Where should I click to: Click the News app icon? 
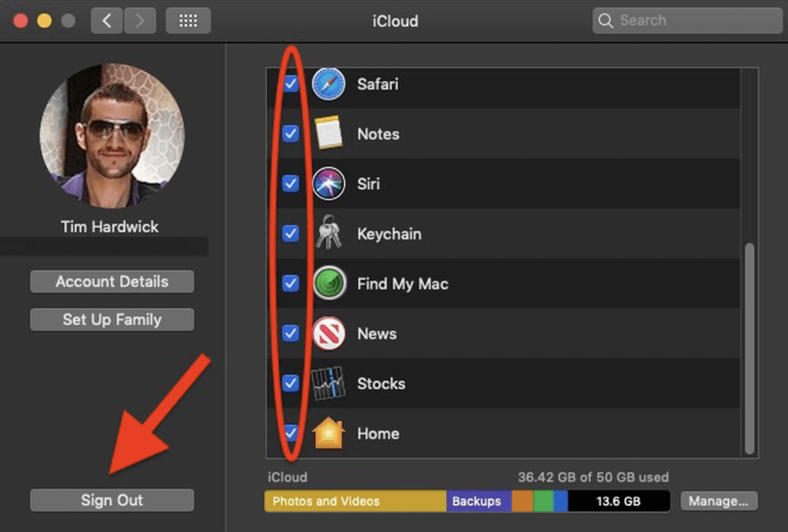click(328, 333)
